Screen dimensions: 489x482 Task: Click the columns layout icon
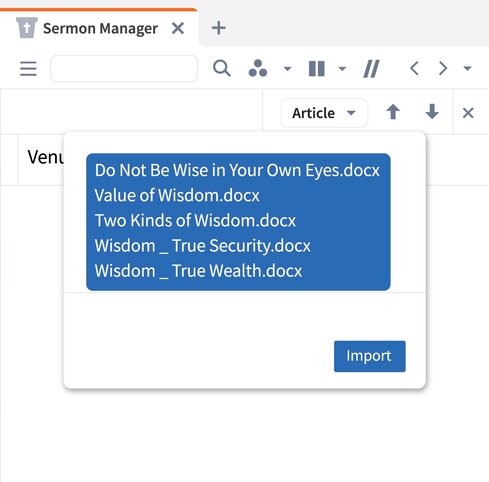click(317, 69)
